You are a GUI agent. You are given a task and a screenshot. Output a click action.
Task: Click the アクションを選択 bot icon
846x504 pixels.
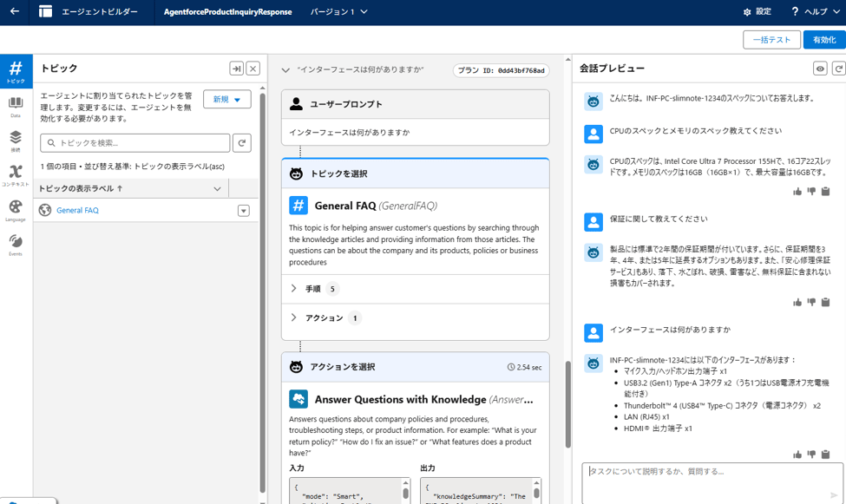pos(296,367)
